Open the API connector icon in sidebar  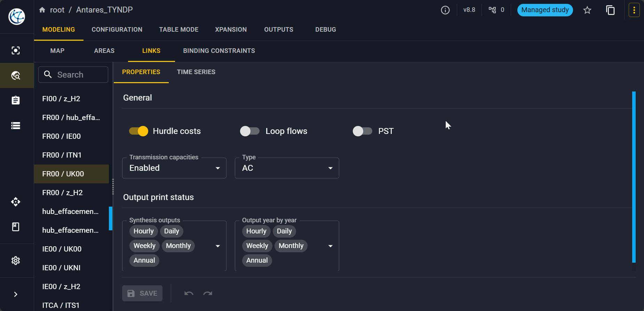point(16,202)
